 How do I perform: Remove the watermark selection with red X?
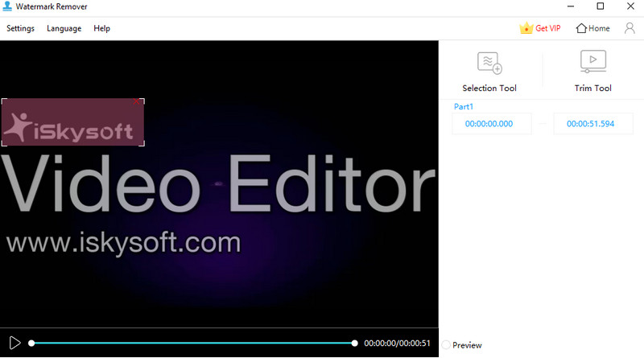[136, 101]
